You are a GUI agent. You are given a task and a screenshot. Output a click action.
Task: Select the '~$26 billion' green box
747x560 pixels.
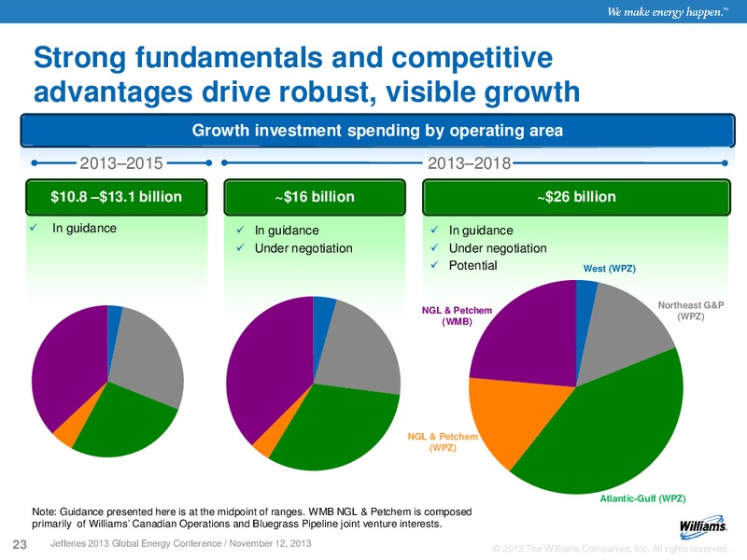(x=576, y=197)
